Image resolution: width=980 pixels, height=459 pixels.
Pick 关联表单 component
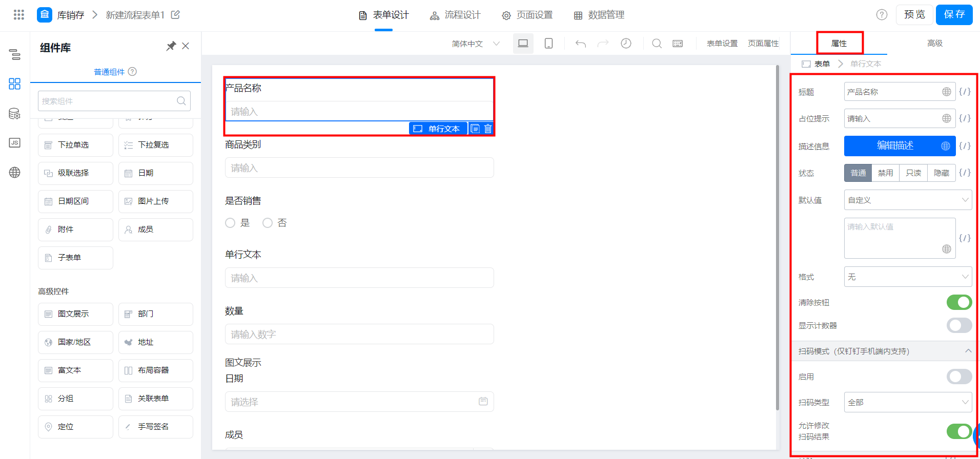coord(156,399)
